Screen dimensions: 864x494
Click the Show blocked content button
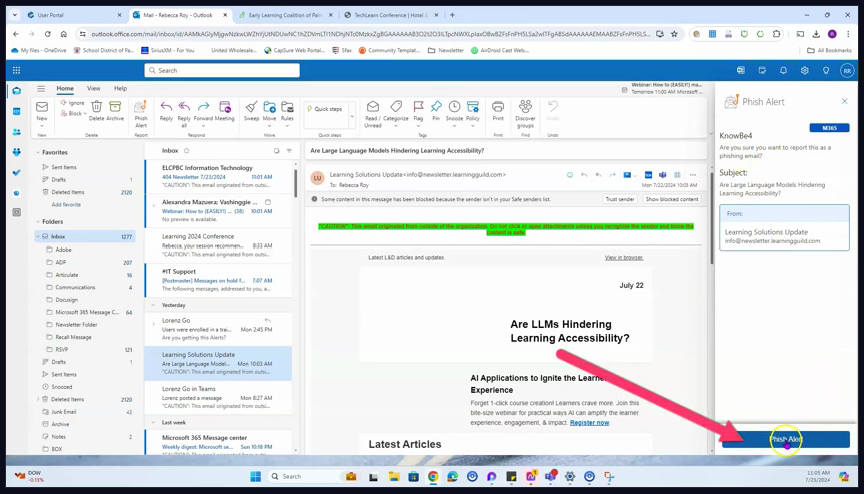tap(672, 199)
